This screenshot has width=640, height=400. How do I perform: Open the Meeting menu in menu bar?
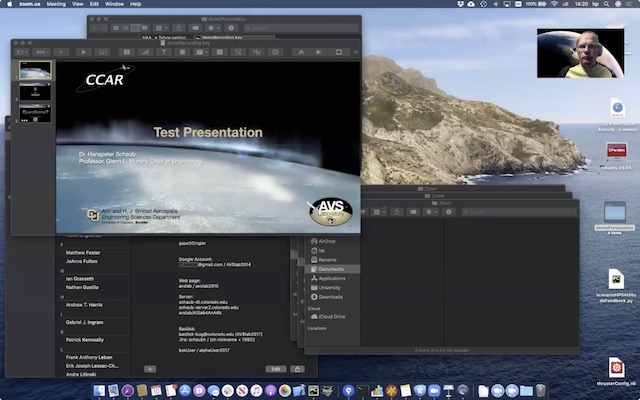pyautogui.click(x=56, y=4)
